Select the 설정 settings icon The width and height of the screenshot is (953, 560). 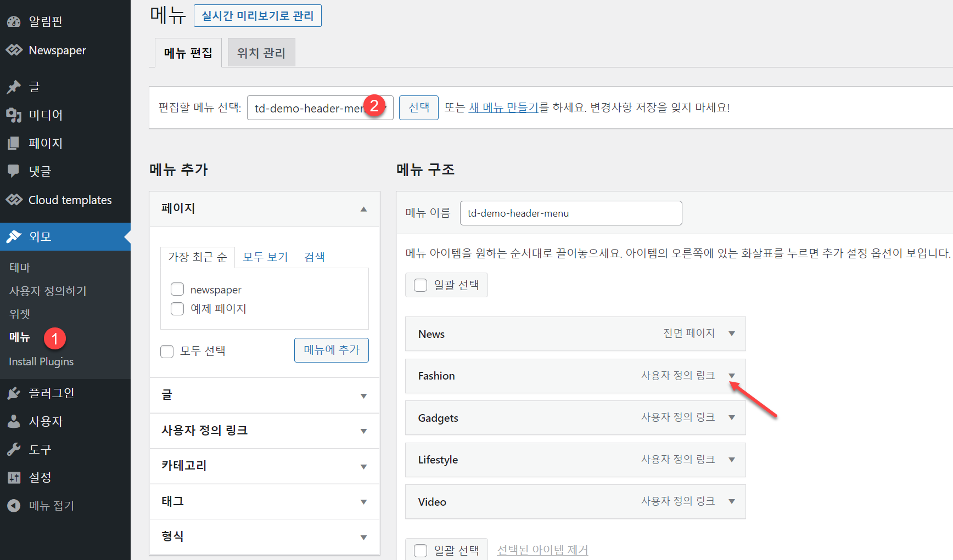point(14,477)
